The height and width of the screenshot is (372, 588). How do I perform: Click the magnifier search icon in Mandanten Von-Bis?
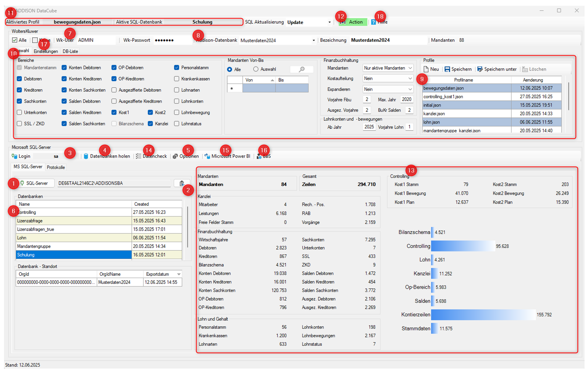pyautogui.click(x=301, y=69)
